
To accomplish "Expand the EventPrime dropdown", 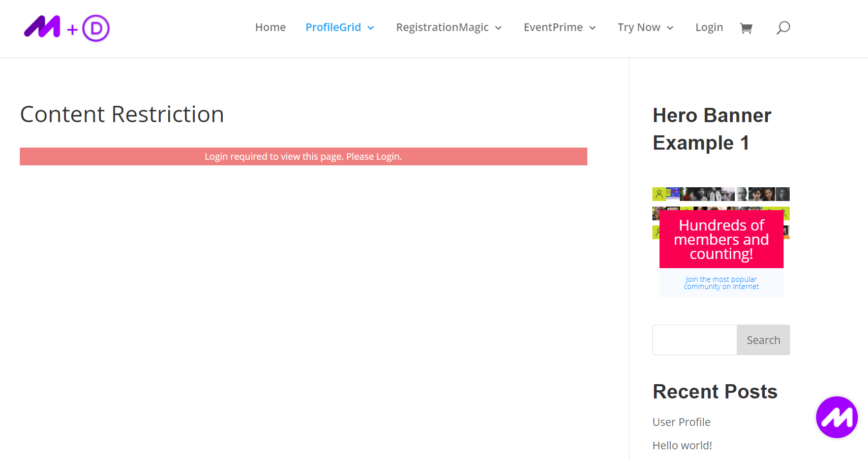I will tap(592, 28).
